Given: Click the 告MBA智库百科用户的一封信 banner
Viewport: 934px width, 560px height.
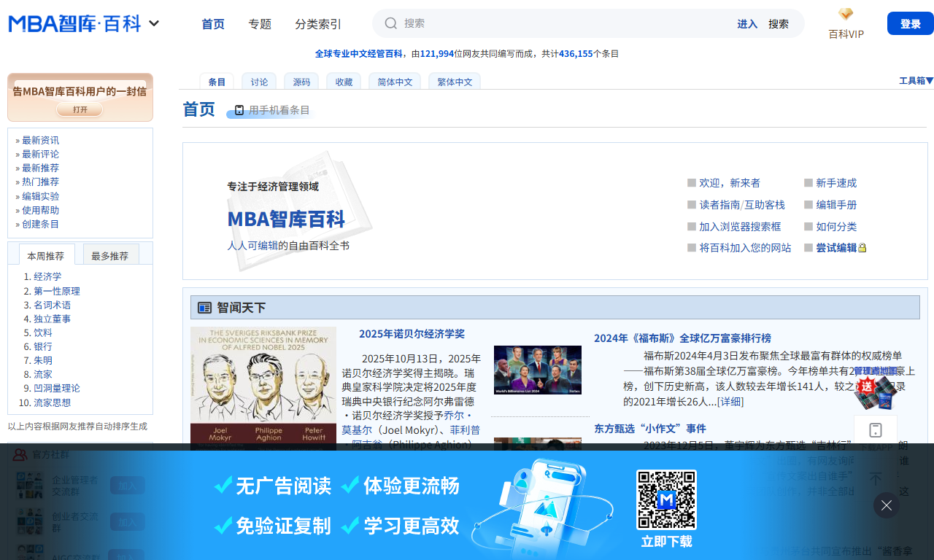Looking at the screenshot, I should pyautogui.click(x=80, y=92).
